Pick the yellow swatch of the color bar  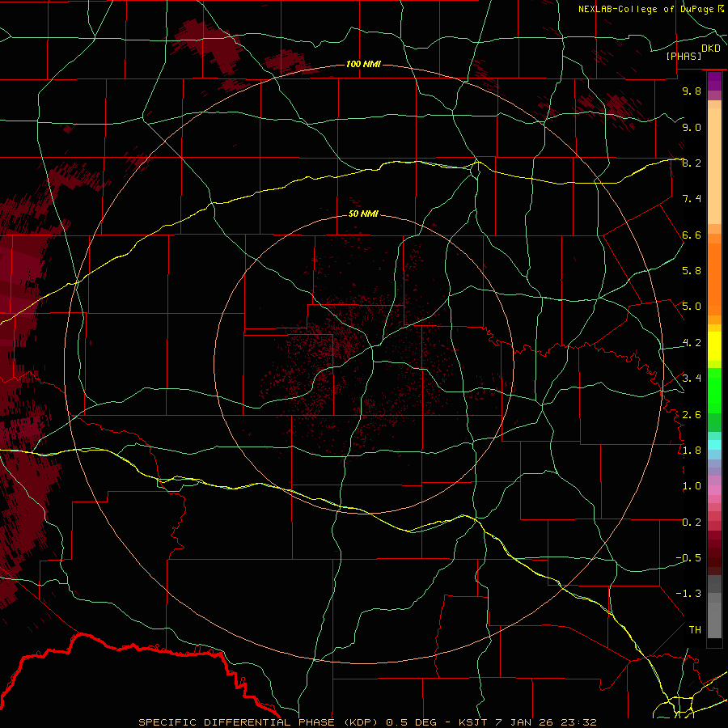714,346
